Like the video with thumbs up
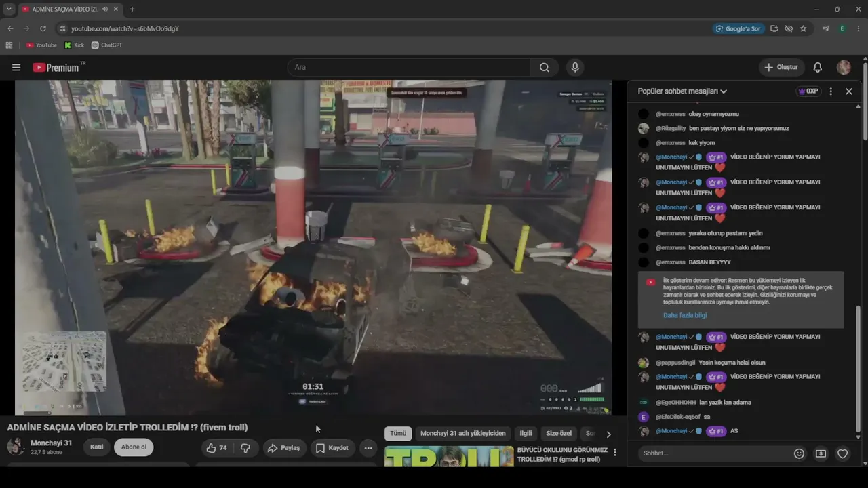Image resolution: width=868 pixels, height=488 pixels. coord(217,448)
